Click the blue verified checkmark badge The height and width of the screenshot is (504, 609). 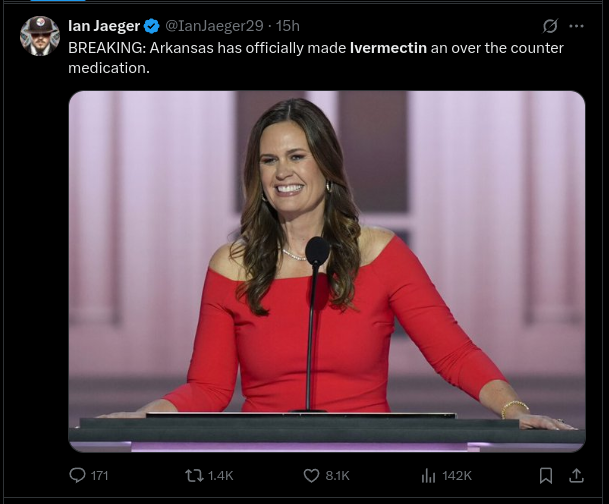152,26
